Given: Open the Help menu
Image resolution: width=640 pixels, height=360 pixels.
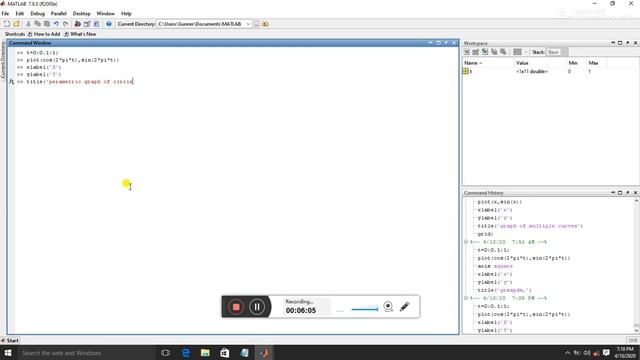Looking at the screenshot, I should pyautogui.click(x=127, y=13).
